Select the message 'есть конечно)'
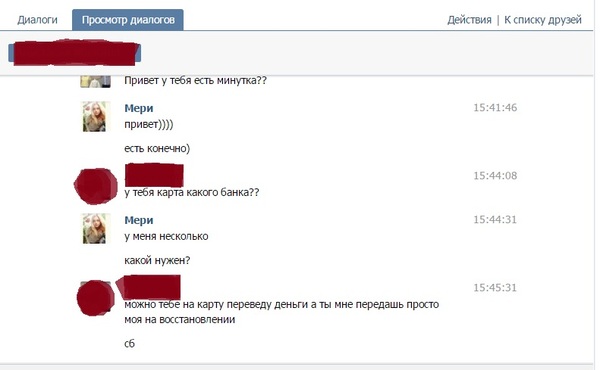The image size is (600, 370). [x=157, y=148]
